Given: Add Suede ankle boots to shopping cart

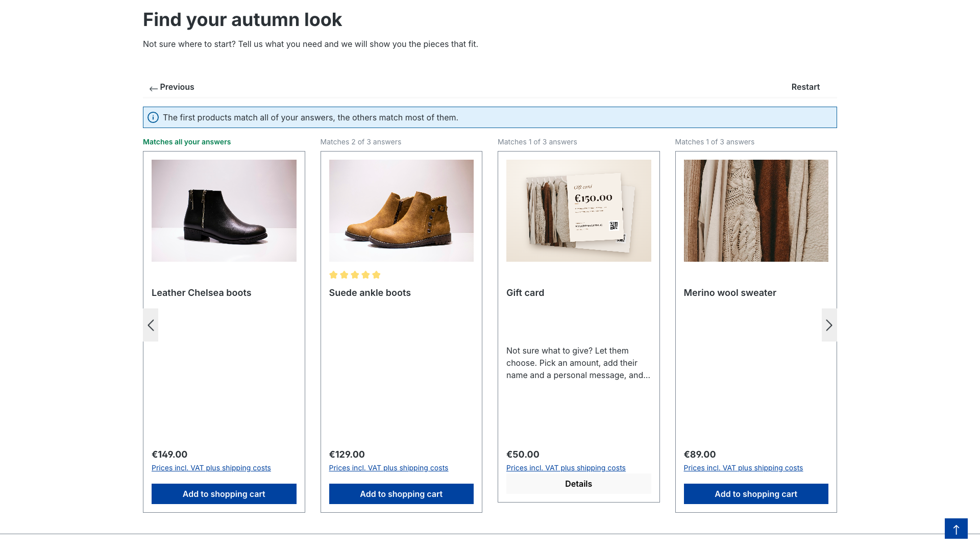Looking at the screenshot, I should coord(401,494).
